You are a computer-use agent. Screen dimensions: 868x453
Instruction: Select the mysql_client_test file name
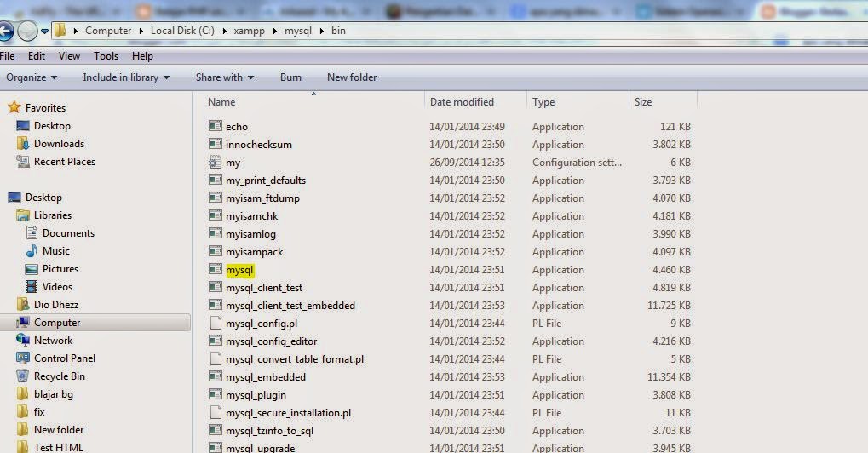click(264, 288)
